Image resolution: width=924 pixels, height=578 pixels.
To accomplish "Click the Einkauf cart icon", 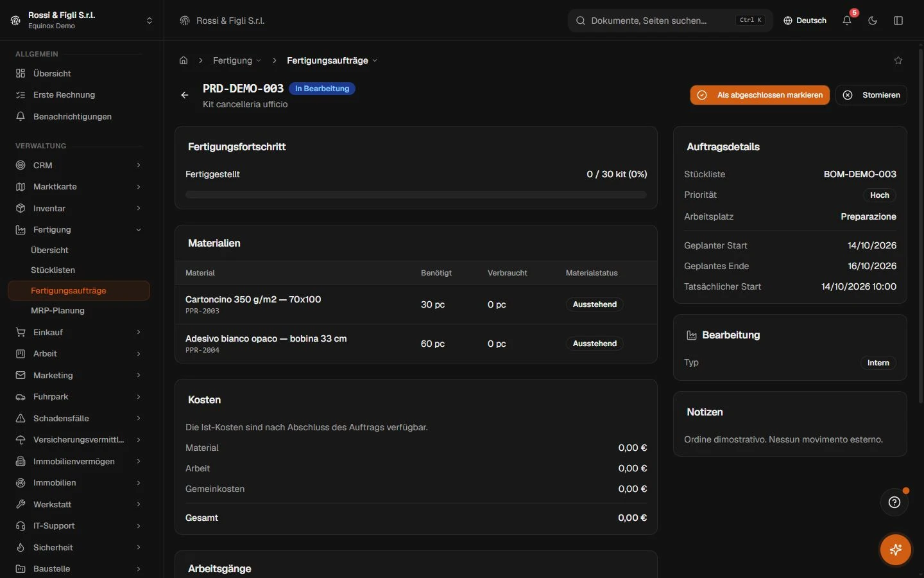I will click(x=21, y=332).
